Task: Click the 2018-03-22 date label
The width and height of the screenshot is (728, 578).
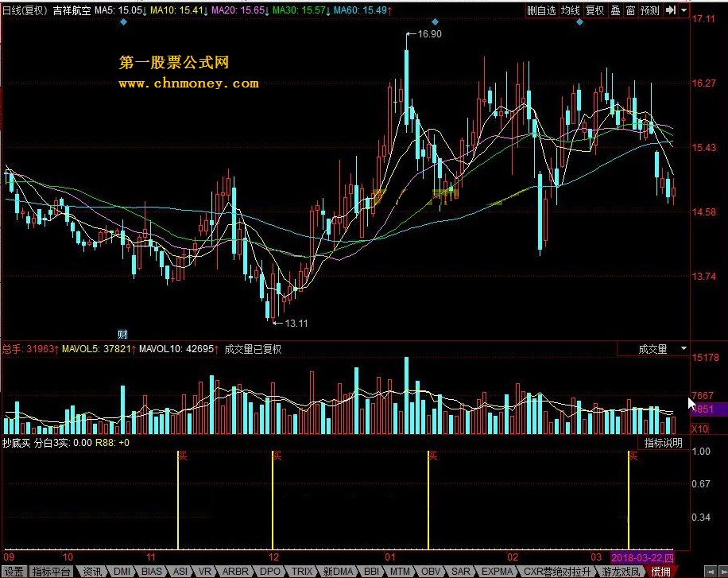Action: click(642, 557)
